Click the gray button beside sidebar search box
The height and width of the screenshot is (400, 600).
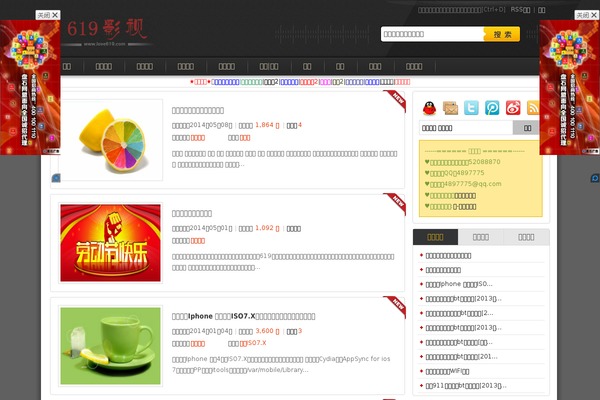pos(527,128)
